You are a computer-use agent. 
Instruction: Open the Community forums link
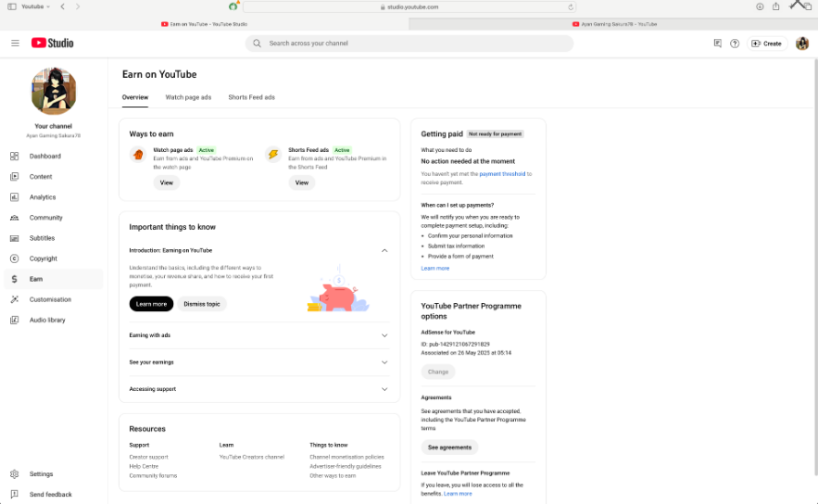153,476
